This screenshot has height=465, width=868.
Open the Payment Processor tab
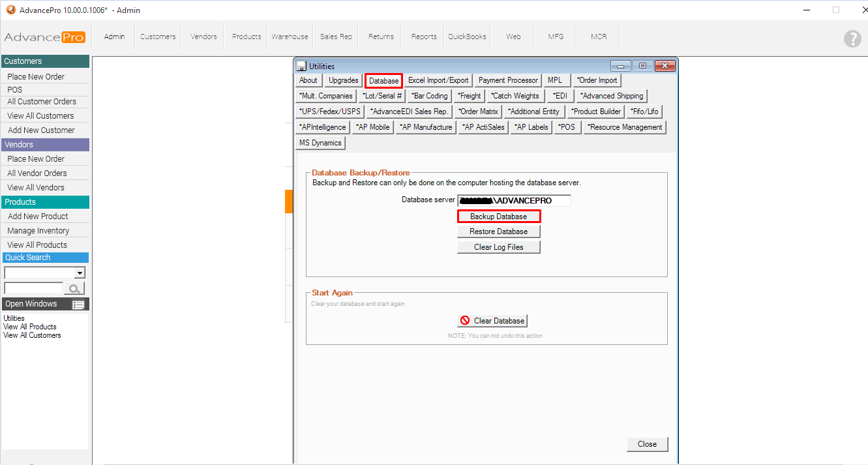pyautogui.click(x=508, y=80)
